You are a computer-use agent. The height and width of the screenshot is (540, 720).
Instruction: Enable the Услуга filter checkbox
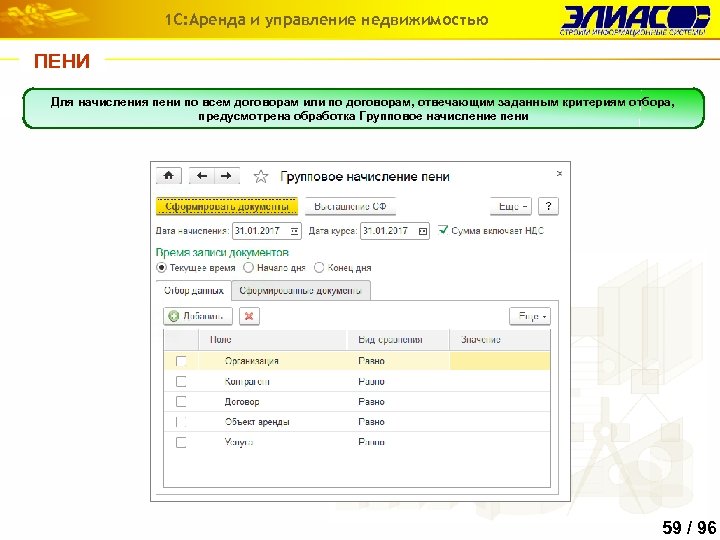point(181,442)
